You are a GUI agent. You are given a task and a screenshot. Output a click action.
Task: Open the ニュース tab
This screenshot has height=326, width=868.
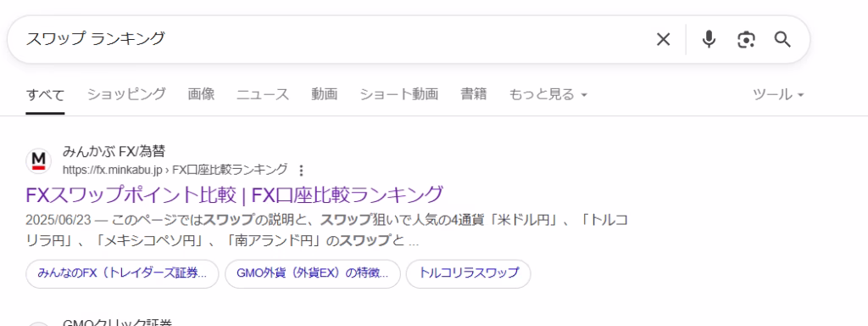tap(263, 94)
